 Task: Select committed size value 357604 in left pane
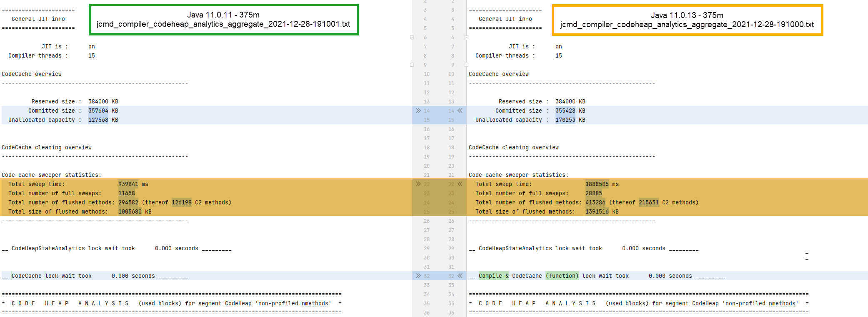[98, 111]
